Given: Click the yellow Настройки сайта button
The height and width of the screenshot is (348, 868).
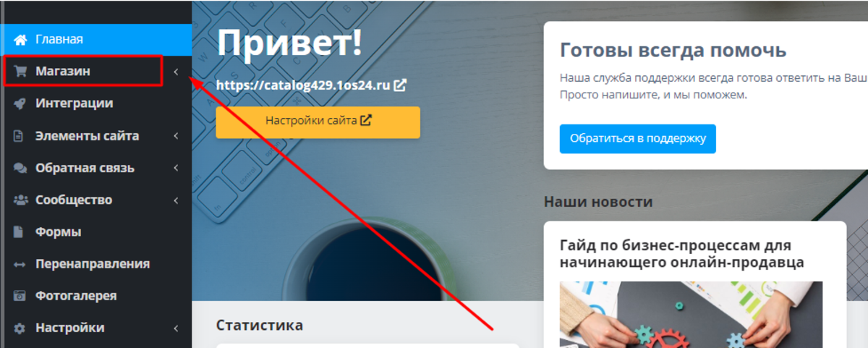Looking at the screenshot, I should click(x=318, y=122).
